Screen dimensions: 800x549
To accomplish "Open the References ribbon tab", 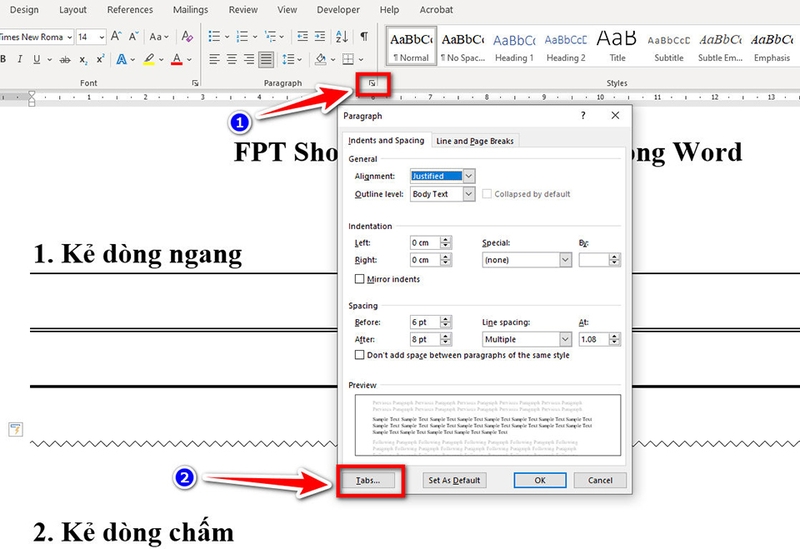I will coord(130,10).
